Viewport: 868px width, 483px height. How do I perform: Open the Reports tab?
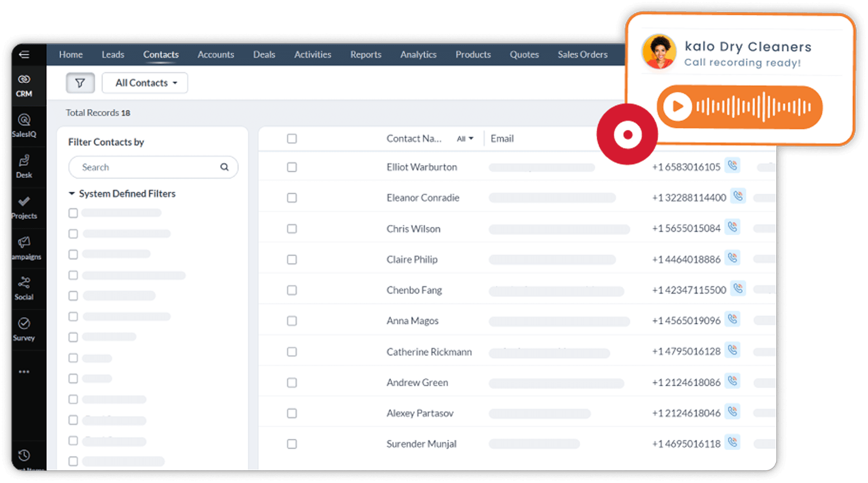pos(366,55)
